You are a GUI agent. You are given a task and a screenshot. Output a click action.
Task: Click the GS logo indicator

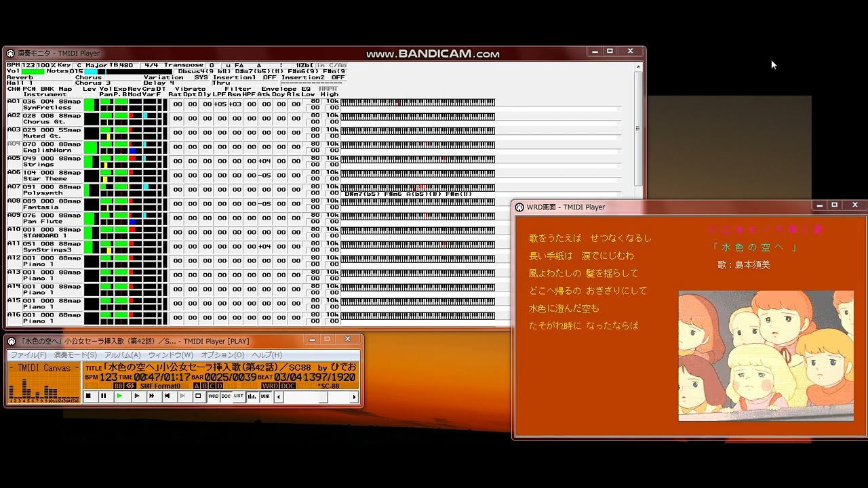[x=130, y=386]
